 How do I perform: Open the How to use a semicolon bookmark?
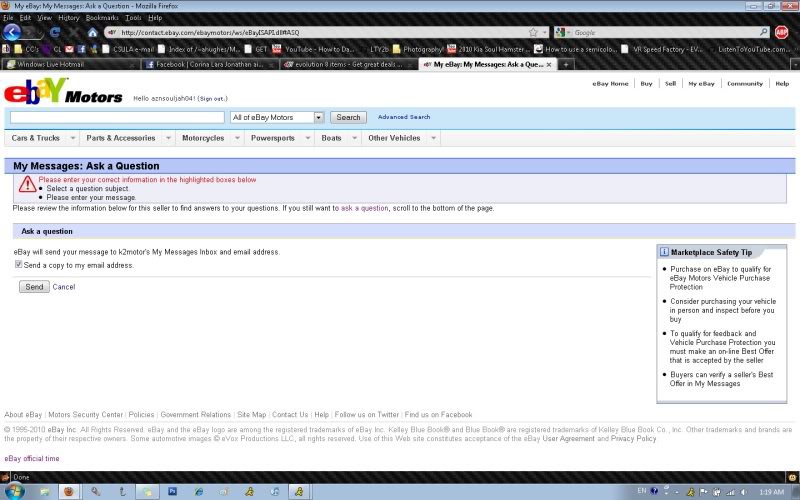(x=576, y=49)
